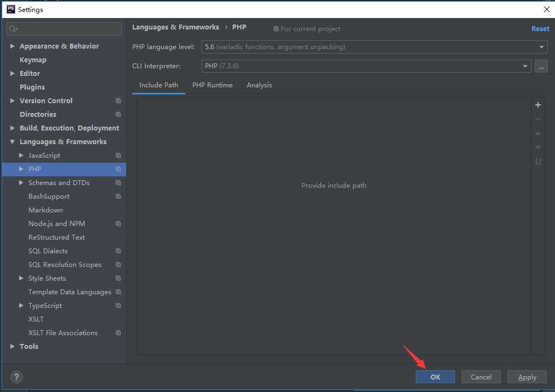555x392 pixels.
Task: Click the sort alphabetically icon
Action: [538, 162]
